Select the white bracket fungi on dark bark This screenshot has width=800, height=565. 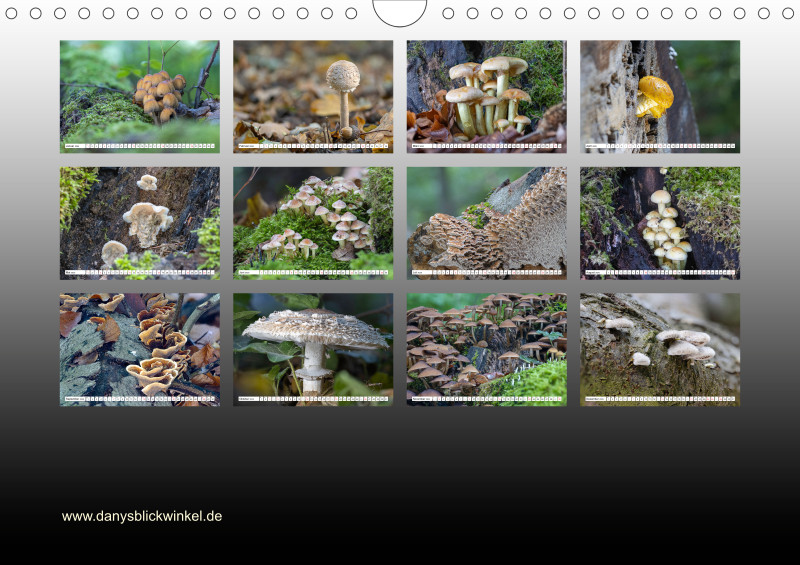[140, 223]
